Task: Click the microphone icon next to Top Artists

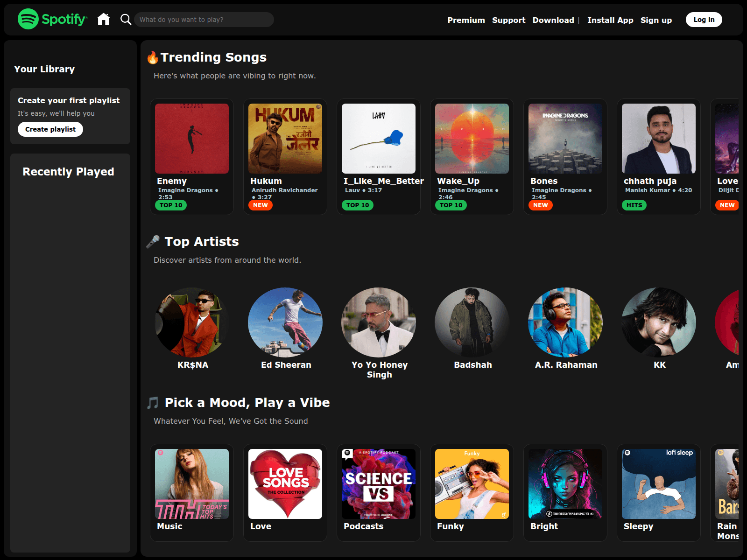Action: pos(153,241)
